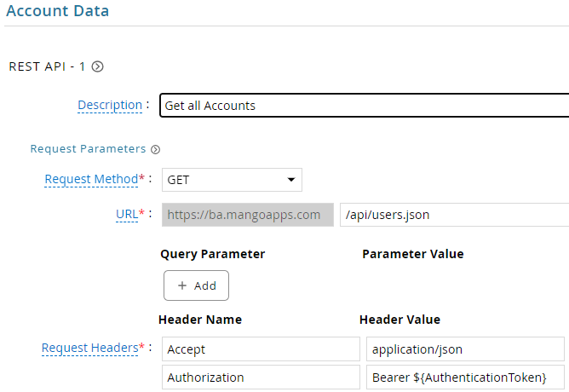Click the Request Method help label
569x392 pixels.
coord(91,179)
